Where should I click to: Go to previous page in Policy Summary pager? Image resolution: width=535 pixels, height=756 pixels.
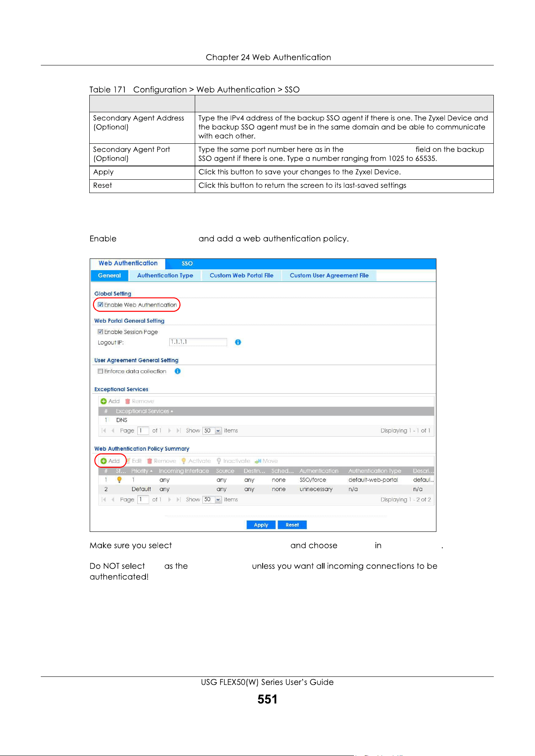point(113,500)
